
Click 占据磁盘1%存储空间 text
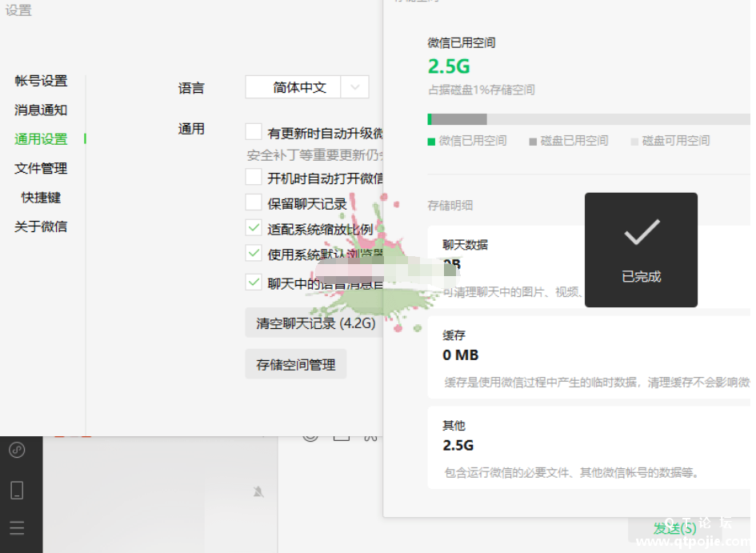(481, 90)
